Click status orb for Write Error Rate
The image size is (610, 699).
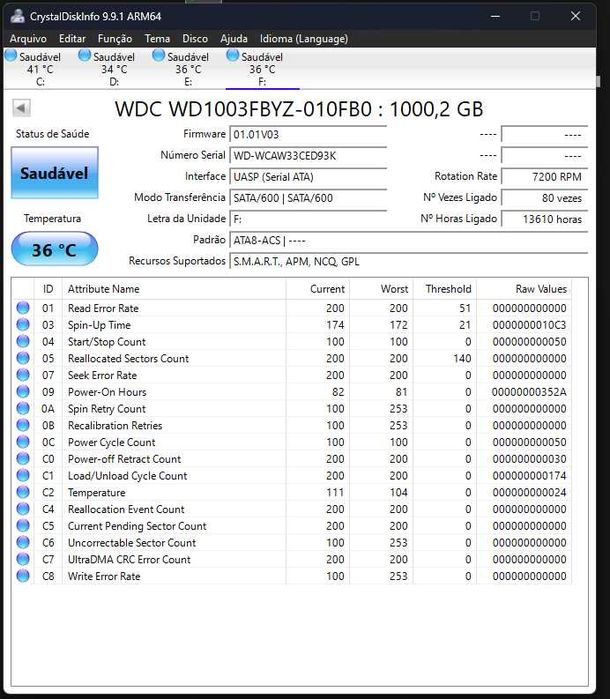click(23, 576)
